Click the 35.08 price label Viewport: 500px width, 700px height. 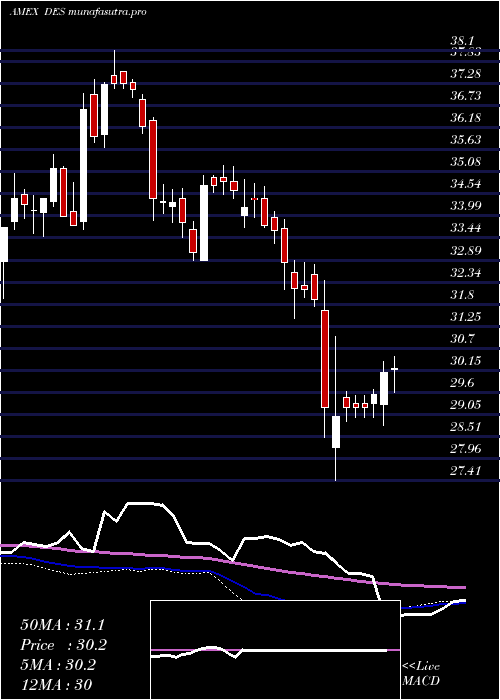pyautogui.click(x=465, y=162)
